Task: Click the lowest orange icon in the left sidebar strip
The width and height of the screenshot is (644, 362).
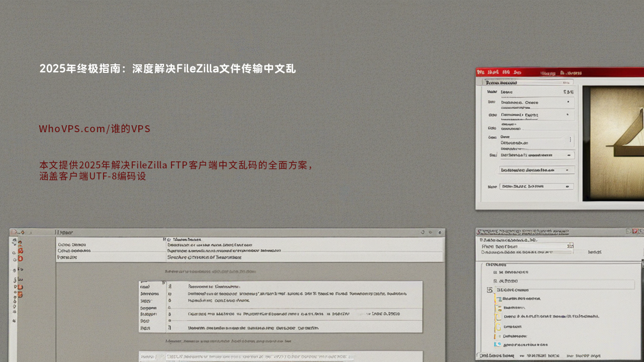Action: [x=20, y=295]
